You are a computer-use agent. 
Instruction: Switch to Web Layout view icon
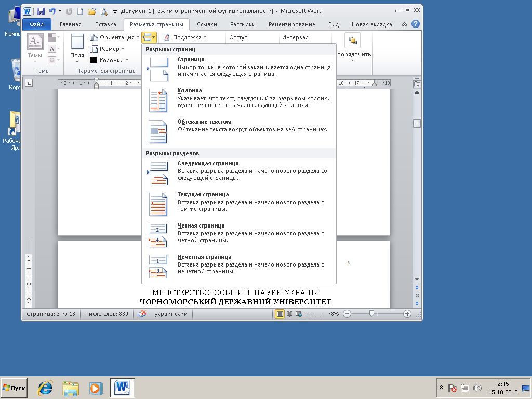tap(299, 314)
